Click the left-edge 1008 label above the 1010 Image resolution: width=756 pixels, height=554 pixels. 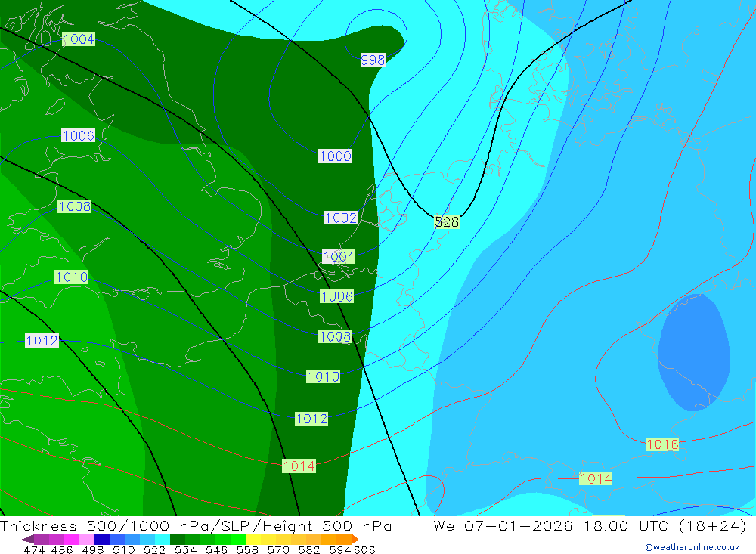pos(74,206)
